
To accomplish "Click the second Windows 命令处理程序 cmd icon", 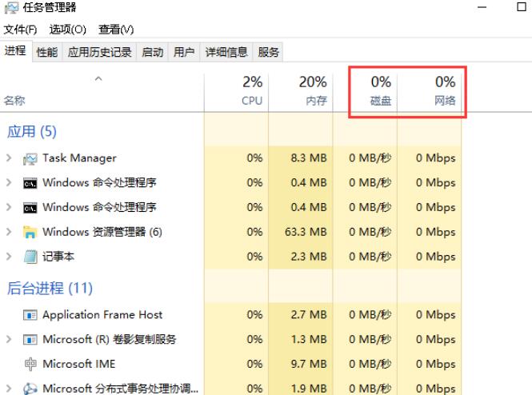I will pos(30,208).
